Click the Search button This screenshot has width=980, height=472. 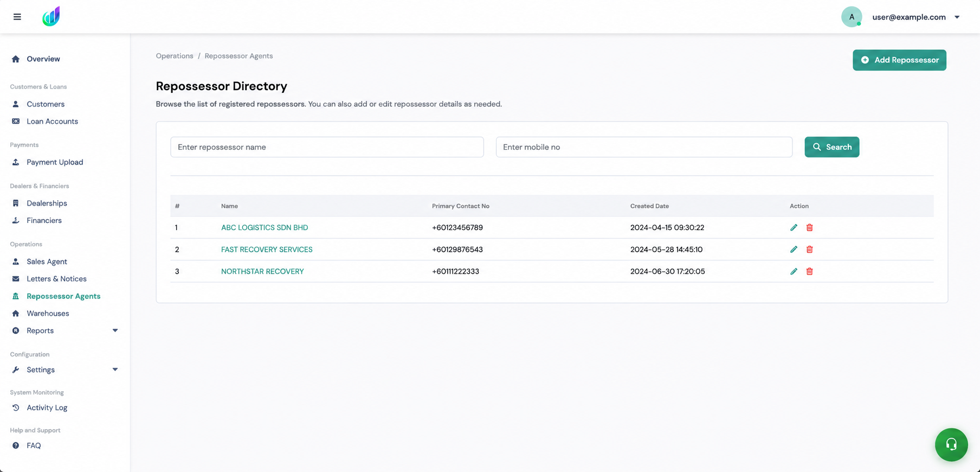tap(831, 147)
